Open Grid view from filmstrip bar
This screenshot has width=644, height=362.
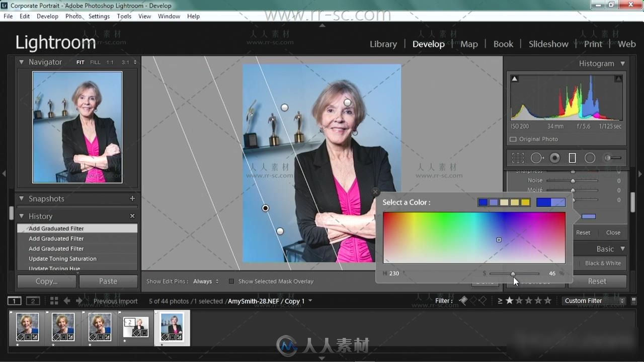[54, 301]
